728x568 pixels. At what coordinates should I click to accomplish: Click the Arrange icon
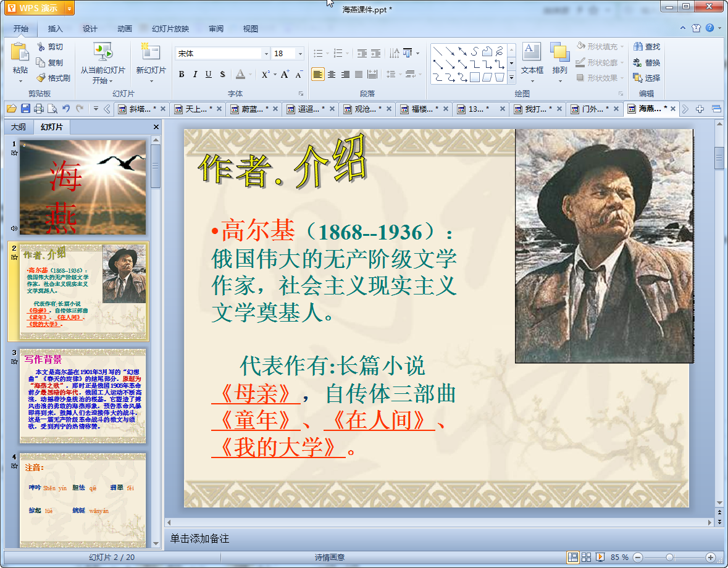(x=560, y=51)
